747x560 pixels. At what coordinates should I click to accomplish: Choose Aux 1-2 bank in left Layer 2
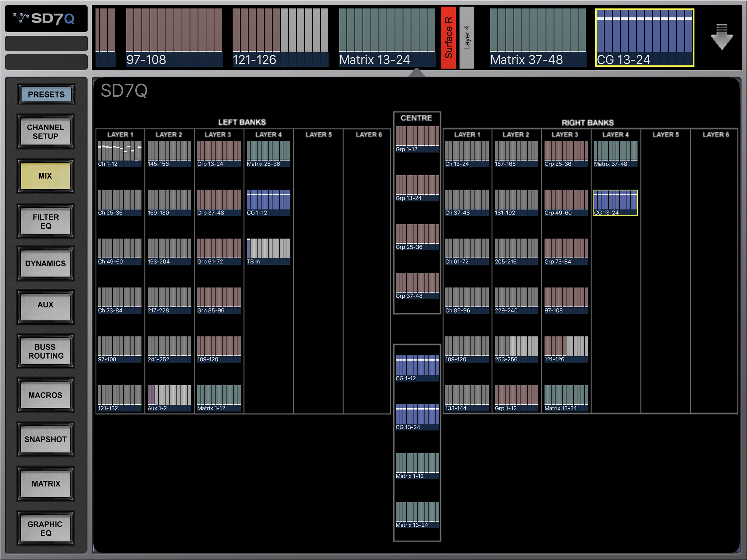pos(169,398)
